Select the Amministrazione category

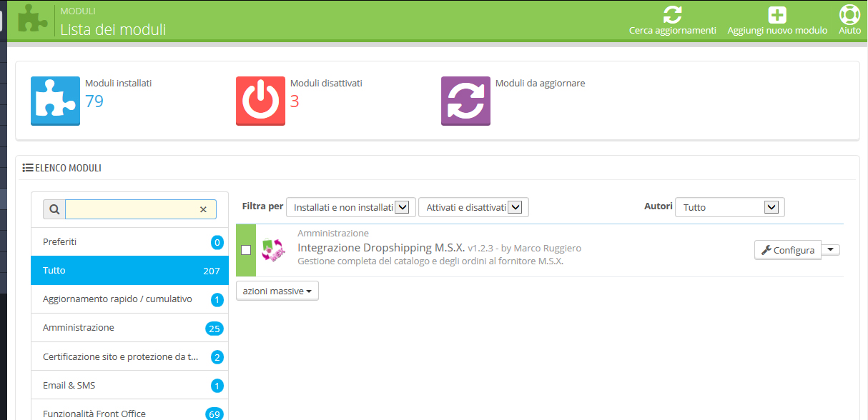[129, 327]
